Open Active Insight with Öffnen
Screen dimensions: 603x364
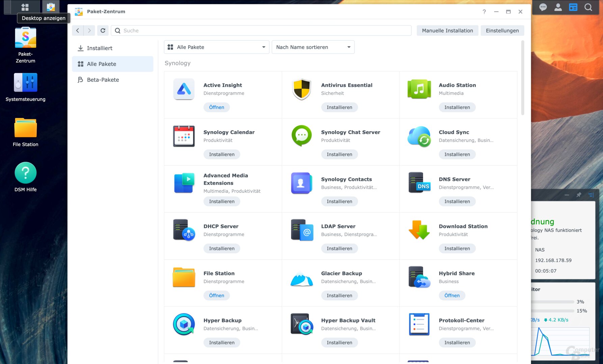click(217, 108)
